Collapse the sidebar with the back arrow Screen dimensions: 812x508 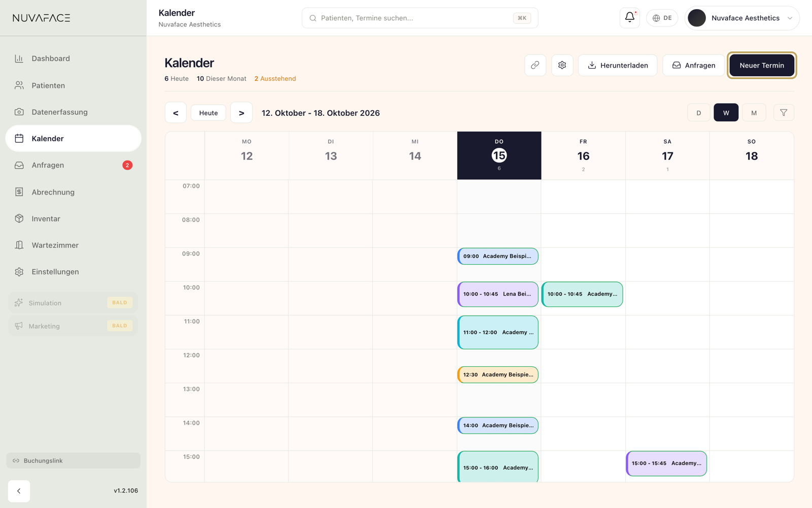[x=19, y=491]
